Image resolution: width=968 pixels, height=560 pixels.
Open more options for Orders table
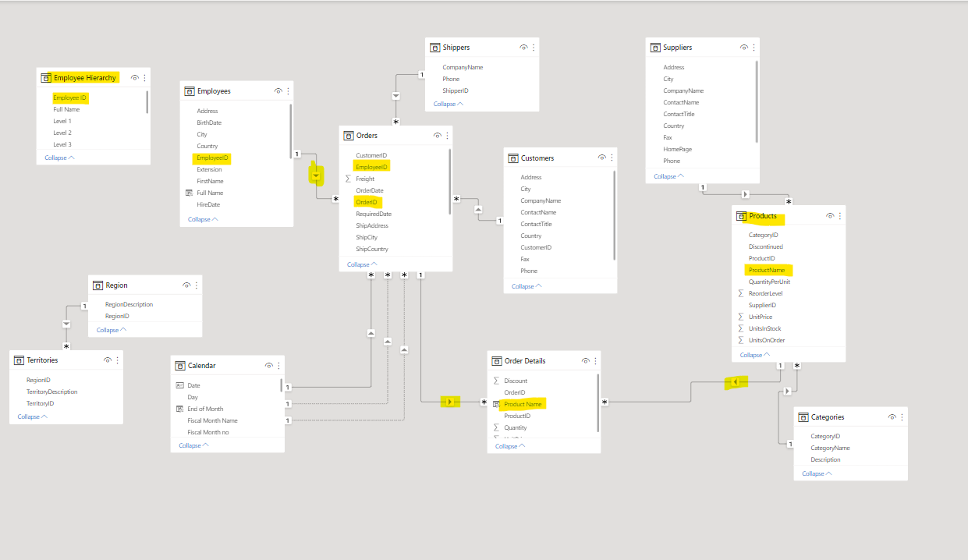pyautogui.click(x=447, y=136)
